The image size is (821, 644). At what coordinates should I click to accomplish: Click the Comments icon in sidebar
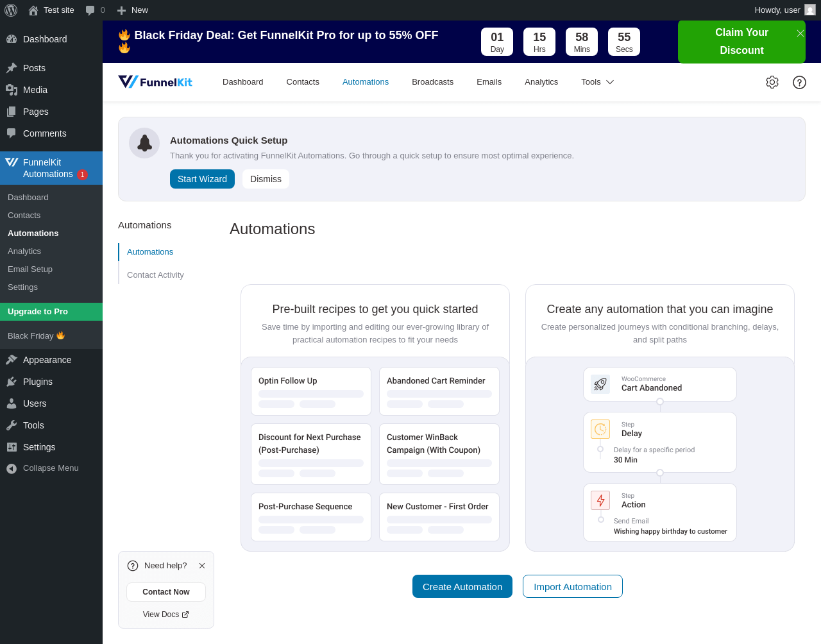click(12, 133)
